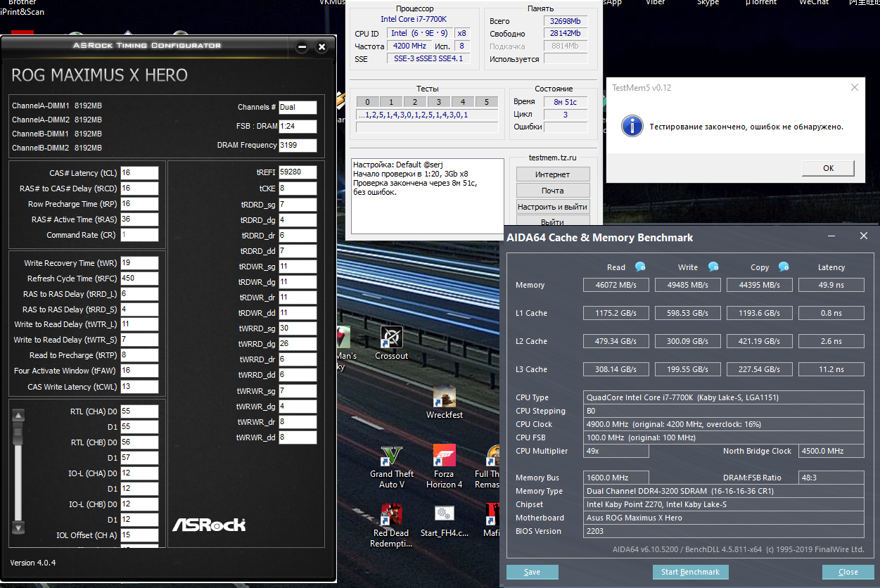This screenshot has width=880, height=588.
Task: Click the TestMem5 log text box
Action: [428, 196]
